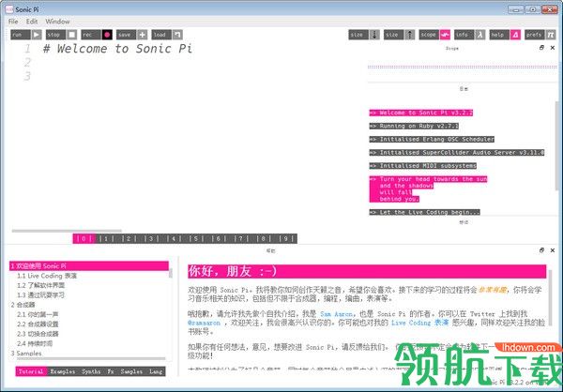Open tutorial section 2.3 切换合成器
The width and height of the screenshot is (563, 392).
point(38,334)
